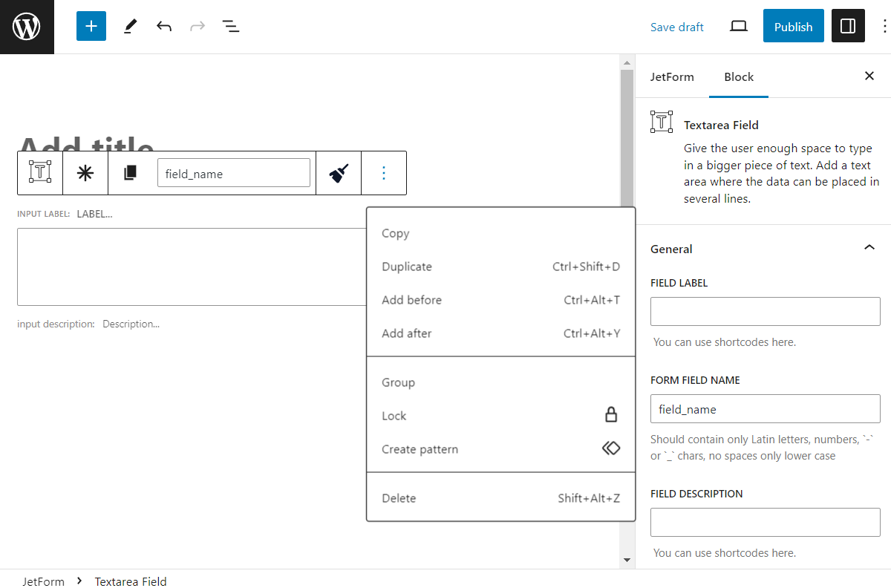Open the block inserter
The width and height of the screenshot is (891, 588).
coord(91,26)
